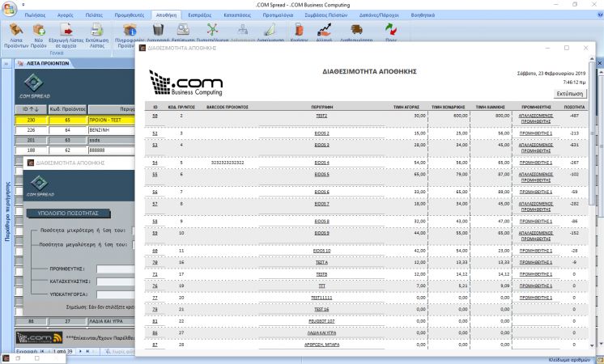
Task: Open the Δαπάνες/Πάροχοι ribbon tab
Action: pos(379,15)
